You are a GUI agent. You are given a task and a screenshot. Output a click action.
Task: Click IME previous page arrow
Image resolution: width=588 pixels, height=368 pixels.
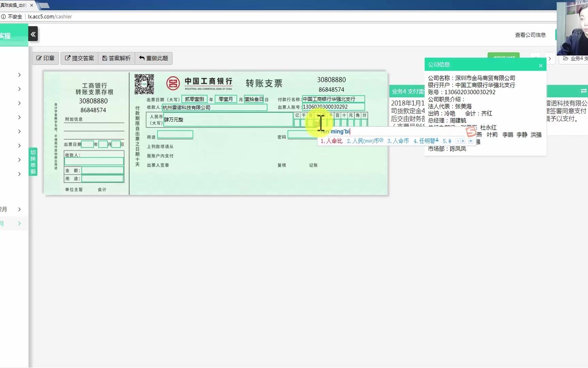[x=458, y=141]
